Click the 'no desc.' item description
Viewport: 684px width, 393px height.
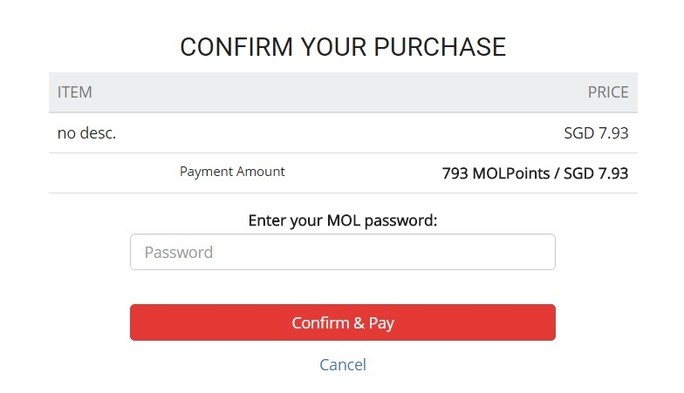click(87, 133)
